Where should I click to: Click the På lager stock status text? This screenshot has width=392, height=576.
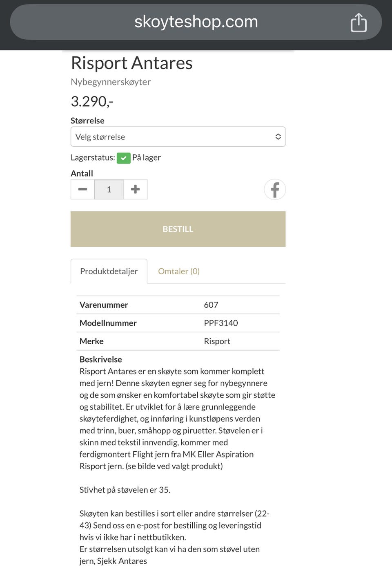[x=146, y=158]
